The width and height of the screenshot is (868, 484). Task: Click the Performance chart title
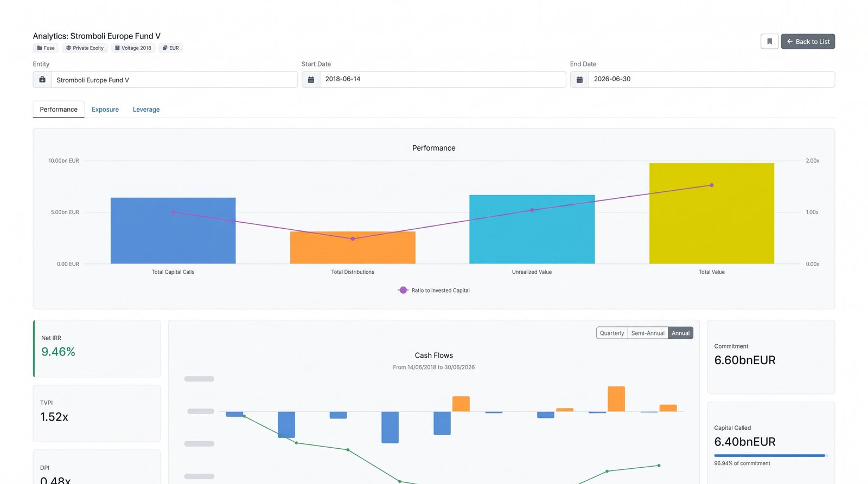click(x=434, y=148)
